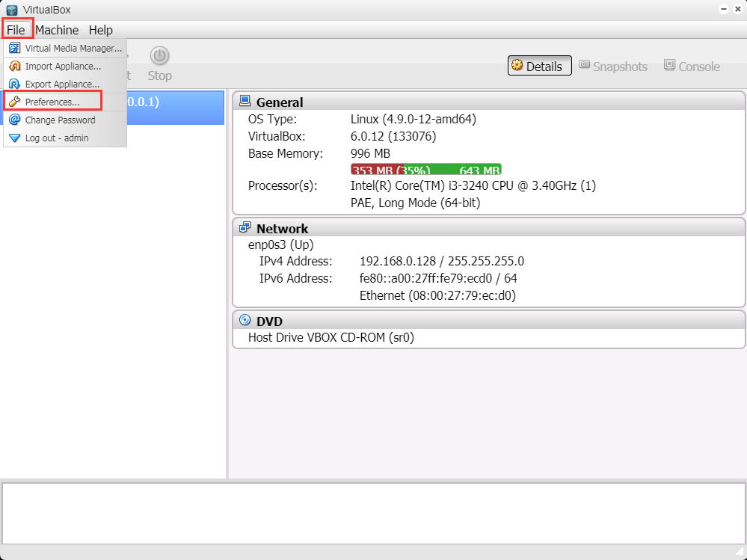Screen dimensions: 747x560
Task: Click the enp0s3 (Up) interface text
Action: pos(280,245)
